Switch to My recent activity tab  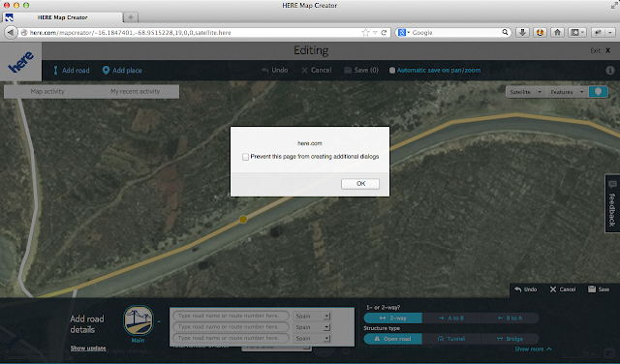136,91
